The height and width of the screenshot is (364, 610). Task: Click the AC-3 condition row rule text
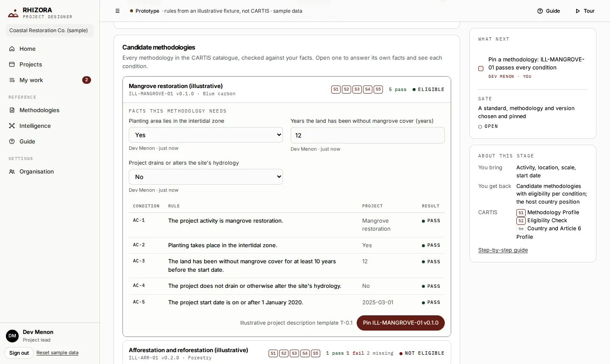pyautogui.click(x=252, y=266)
